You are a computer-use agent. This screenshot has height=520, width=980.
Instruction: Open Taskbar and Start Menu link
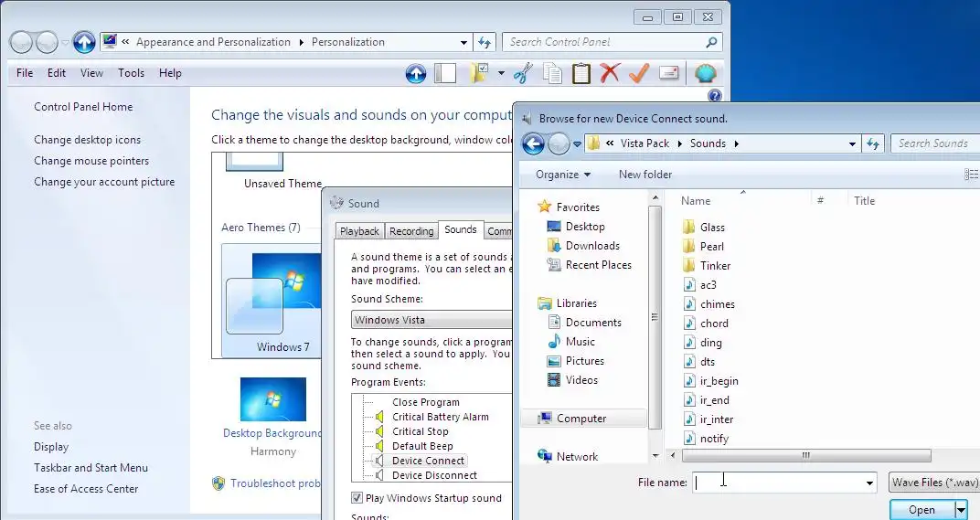tap(91, 468)
